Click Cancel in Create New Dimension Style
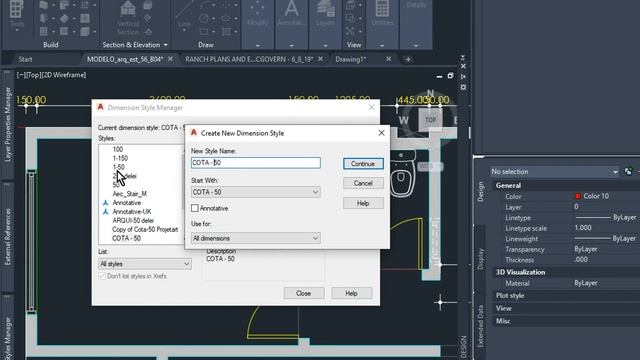This screenshot has width=640, height=360. (x=363, y=183)
